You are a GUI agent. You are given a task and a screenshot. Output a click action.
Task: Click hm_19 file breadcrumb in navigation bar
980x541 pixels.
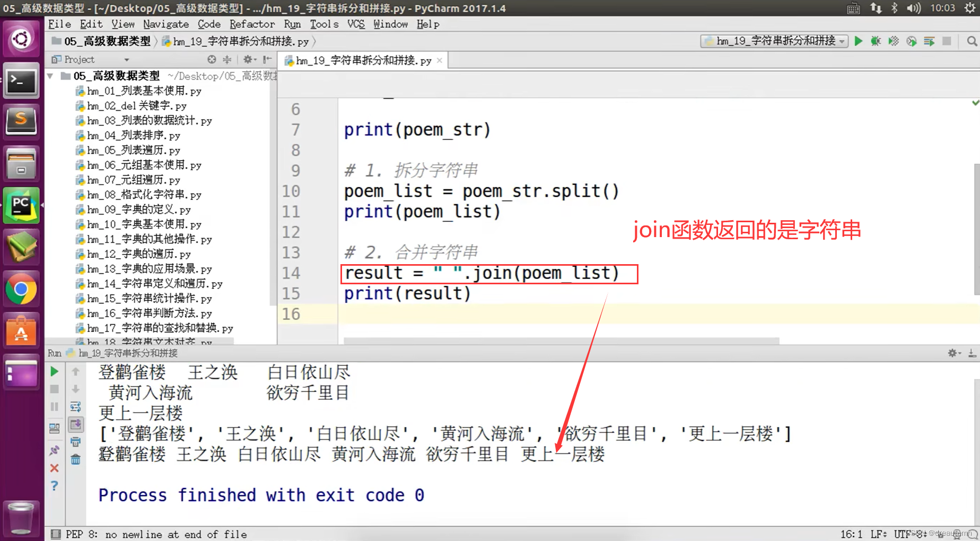tap(235, 41)
